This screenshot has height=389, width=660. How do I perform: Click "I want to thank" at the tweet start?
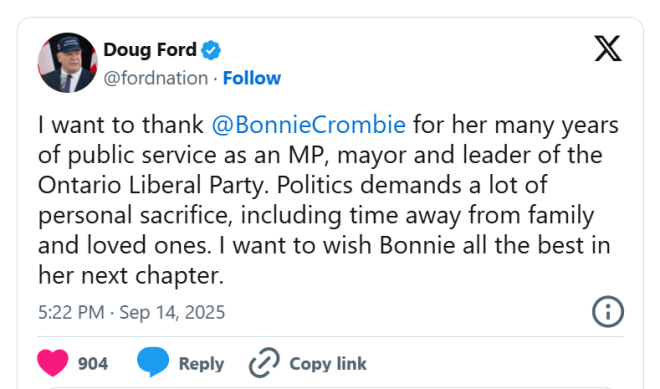point(121,125)
